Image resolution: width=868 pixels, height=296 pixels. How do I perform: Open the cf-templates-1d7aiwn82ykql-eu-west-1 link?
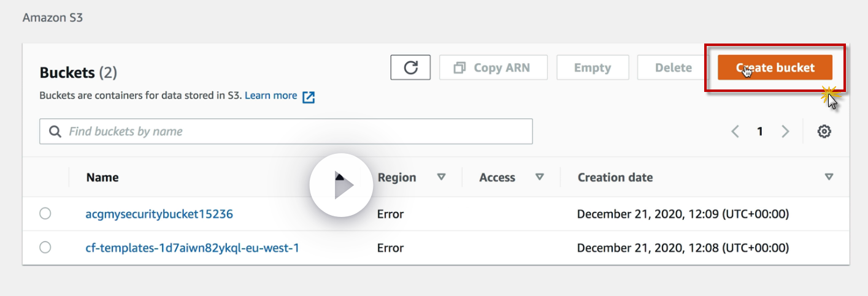pos(192,248)
